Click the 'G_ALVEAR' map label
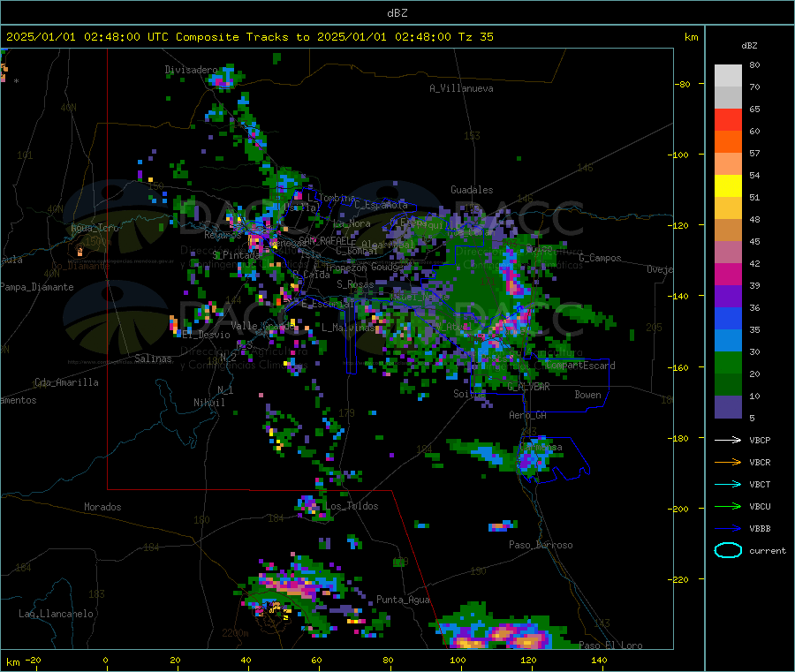795x672 pixels. [528, 387]
